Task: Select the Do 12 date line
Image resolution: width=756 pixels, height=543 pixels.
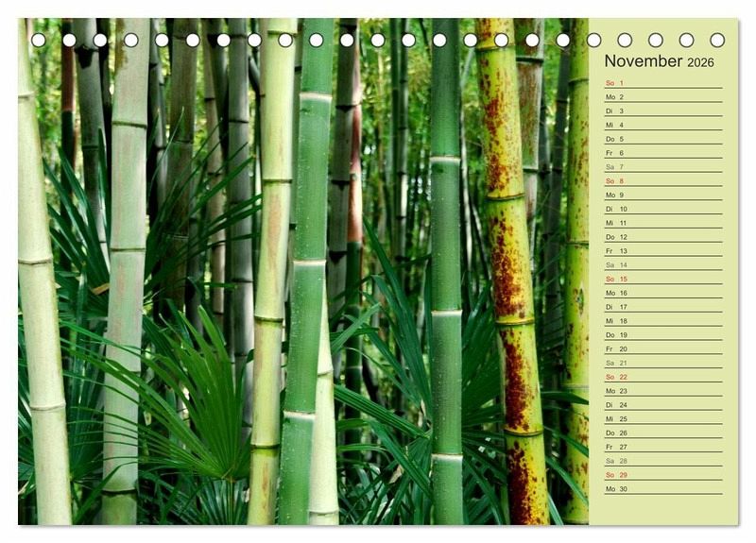Action: pyautogui.click(x=661, y=237)
